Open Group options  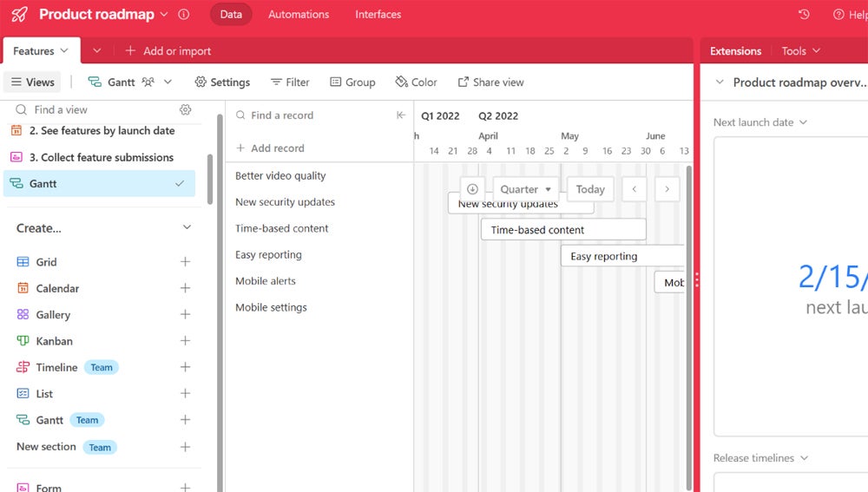352,82
